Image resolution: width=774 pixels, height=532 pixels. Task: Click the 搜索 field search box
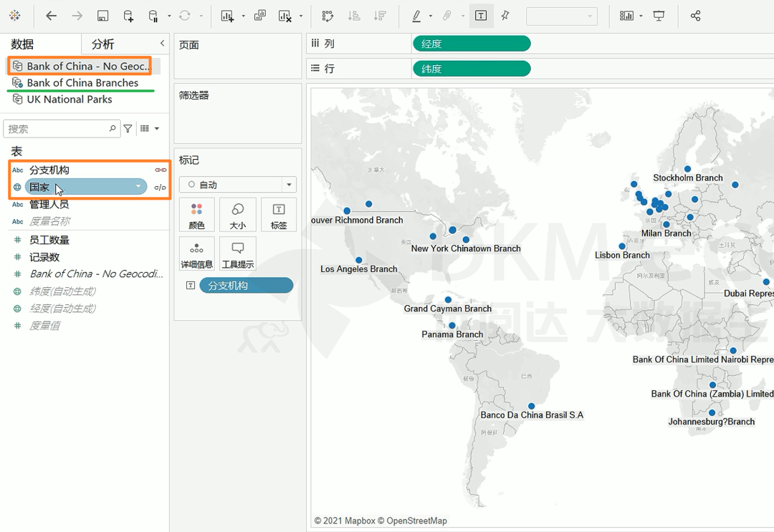pyautogui.click(x=62, y=129)
